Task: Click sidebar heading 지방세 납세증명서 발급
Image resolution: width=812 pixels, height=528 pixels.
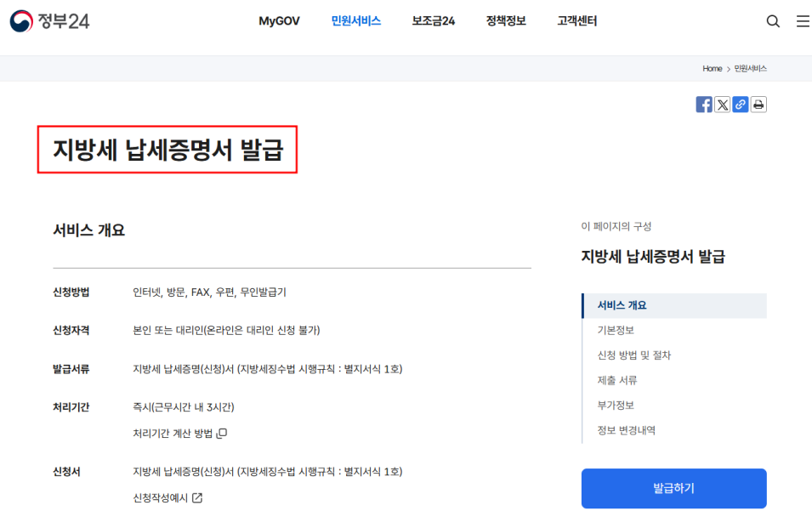Action: 653,256
